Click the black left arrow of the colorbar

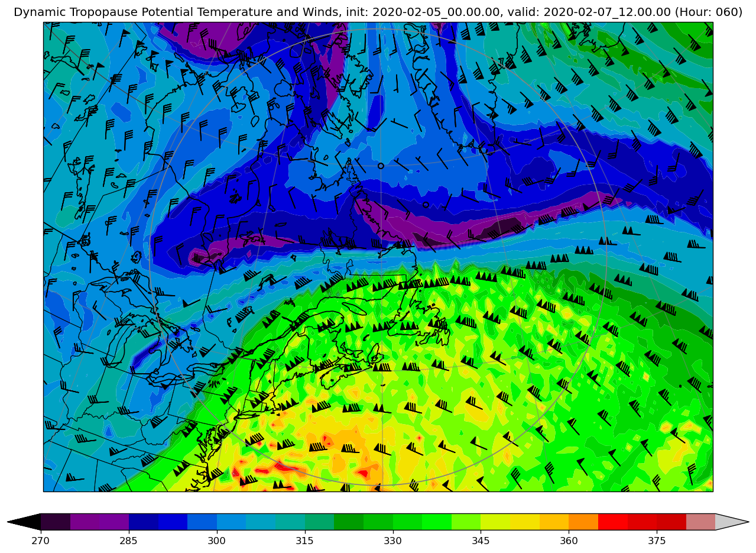click(x=25, y=522)
